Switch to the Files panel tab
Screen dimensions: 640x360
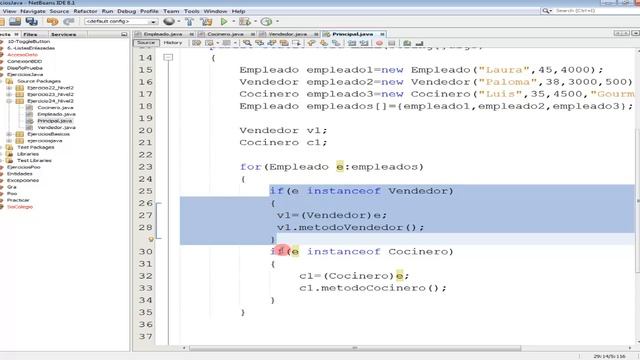click(30, 34)
